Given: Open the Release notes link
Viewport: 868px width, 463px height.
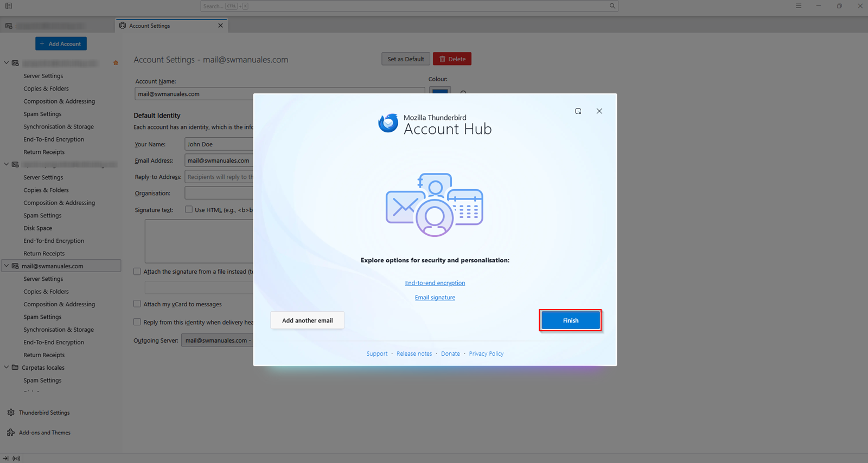Looking at the screenshot, I should pyautogui.click(x=414, y=354).
